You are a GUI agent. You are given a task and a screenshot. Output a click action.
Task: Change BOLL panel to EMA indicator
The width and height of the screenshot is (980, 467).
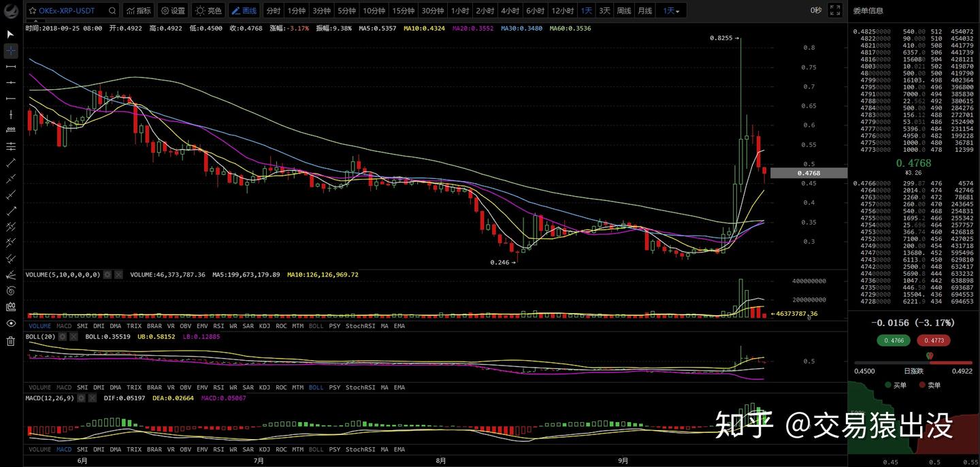pos(399,387)
